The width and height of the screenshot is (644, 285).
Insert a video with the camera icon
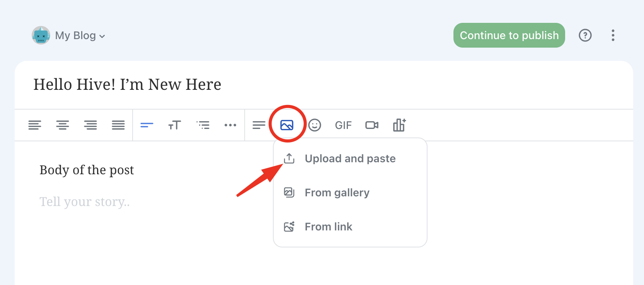pyautogui.click(x=372, y=125)
